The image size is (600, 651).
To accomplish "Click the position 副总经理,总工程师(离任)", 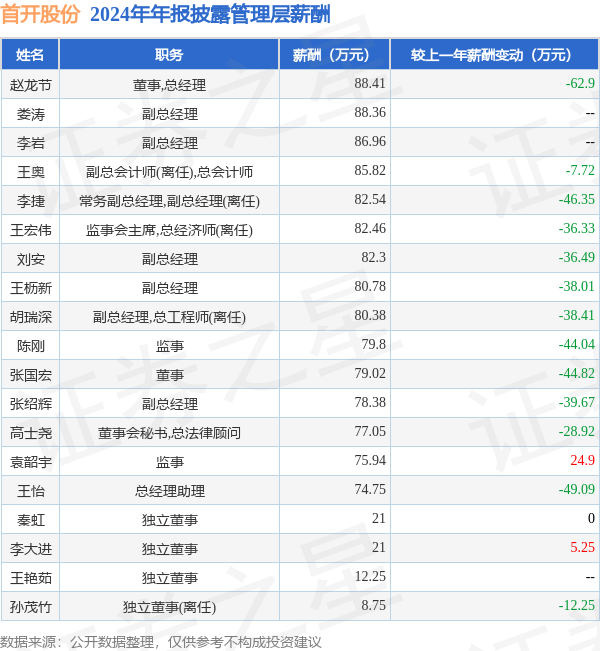I will coord(169,317).
